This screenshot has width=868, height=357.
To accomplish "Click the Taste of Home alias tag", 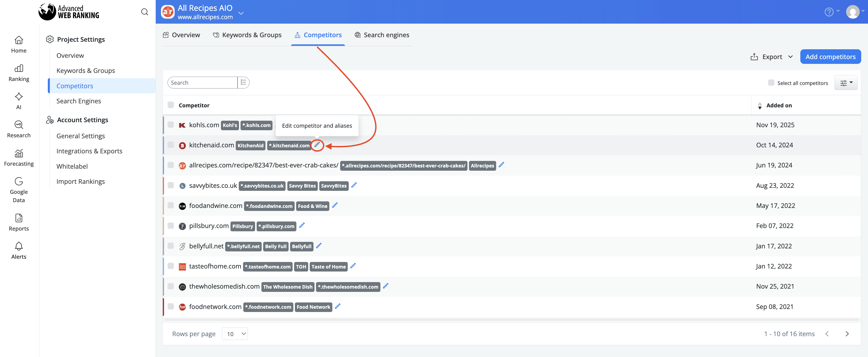I will [328, 266].
